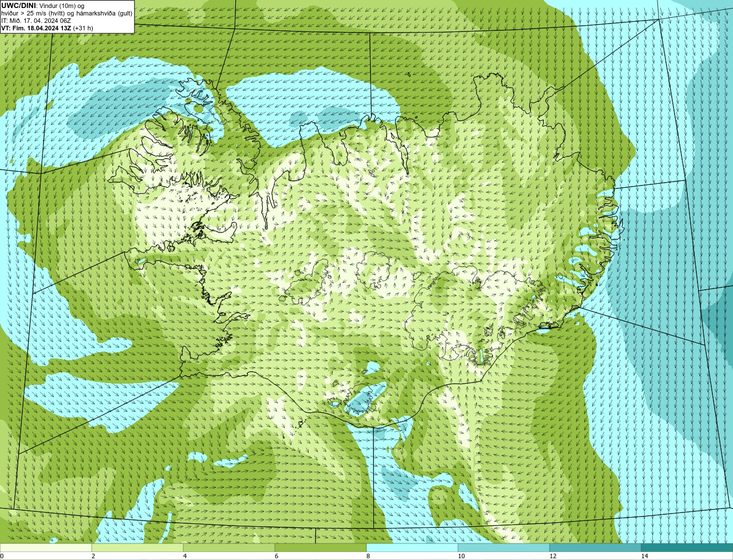Click the '8' scale label
The image size is (733, 560).
[x=368, y=556]
